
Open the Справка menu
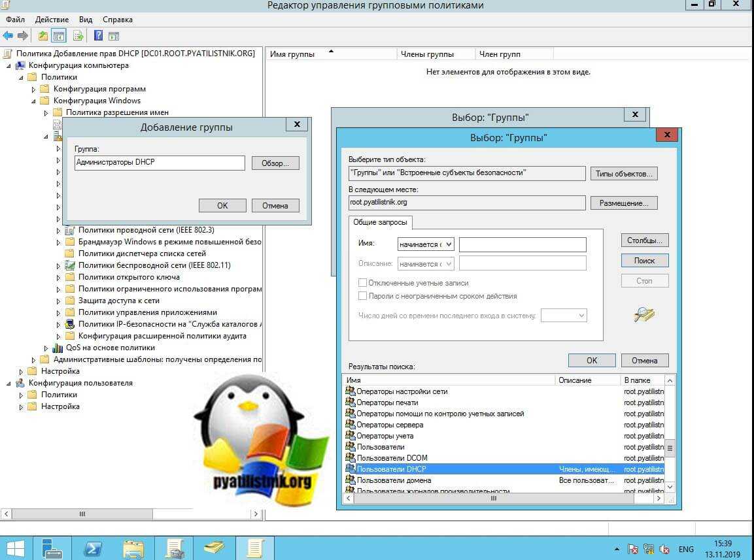click(117, 20)
